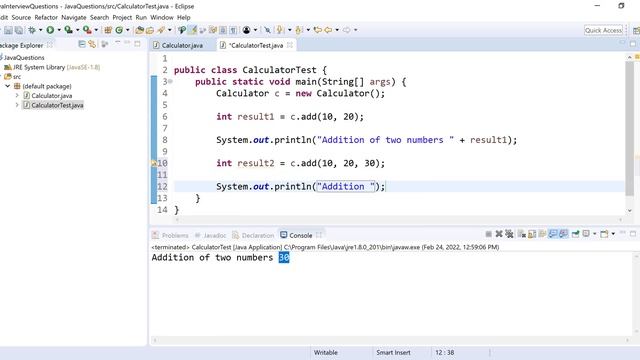Open the Back history dropdown arrow

337,30
